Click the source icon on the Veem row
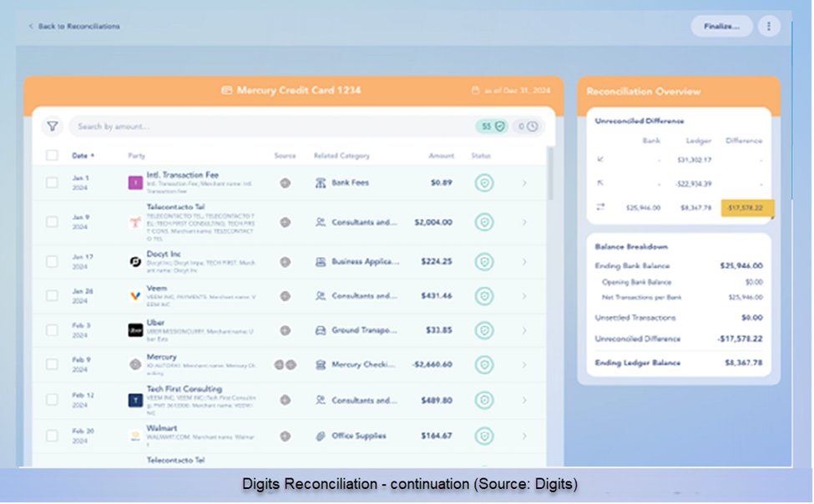Image resolution: width=814 pixels, height=504 pixels. 285,296
